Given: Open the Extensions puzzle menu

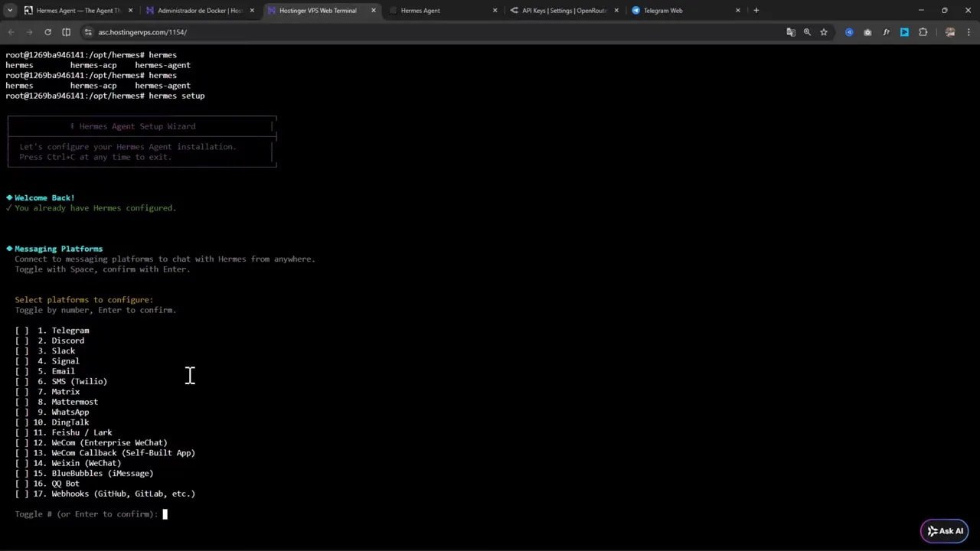Looking at the screenshot, I should pyautogui.click(x=923, y=32).
